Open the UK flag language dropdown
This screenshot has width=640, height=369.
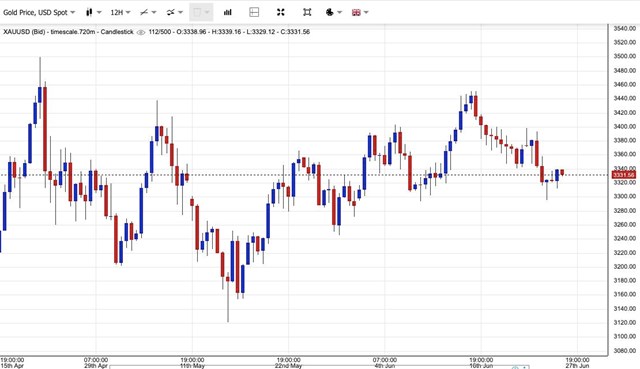(x=360, y=13)
